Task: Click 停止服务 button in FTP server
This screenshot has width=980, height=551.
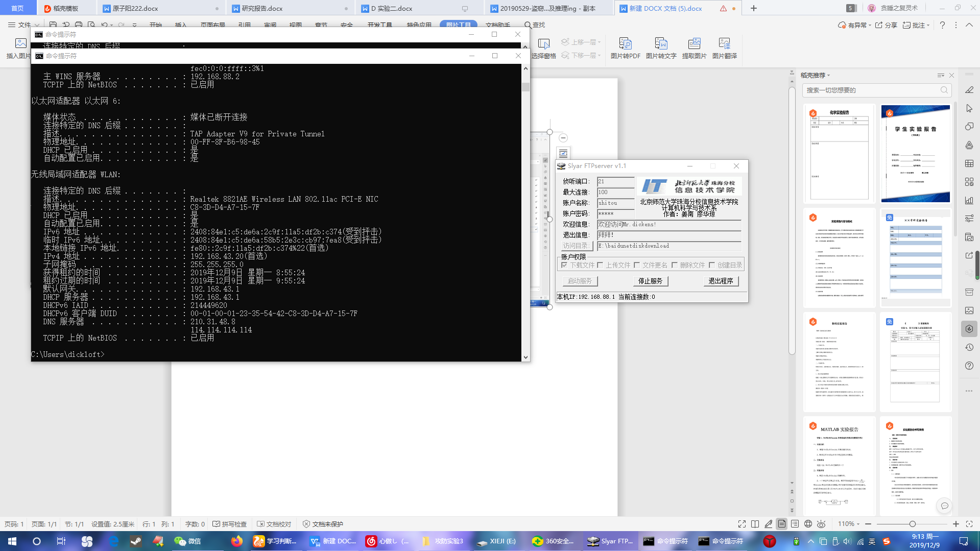Action: [x=650, y=281]
